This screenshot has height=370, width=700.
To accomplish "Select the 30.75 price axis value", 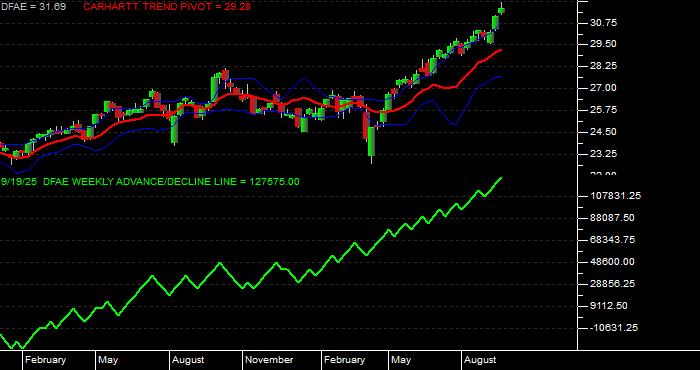I will pos(604,22).
